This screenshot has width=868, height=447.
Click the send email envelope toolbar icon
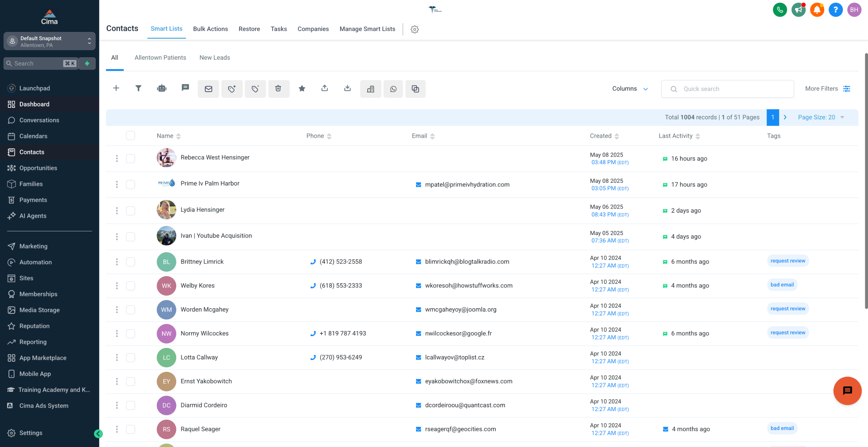(208, 89)
